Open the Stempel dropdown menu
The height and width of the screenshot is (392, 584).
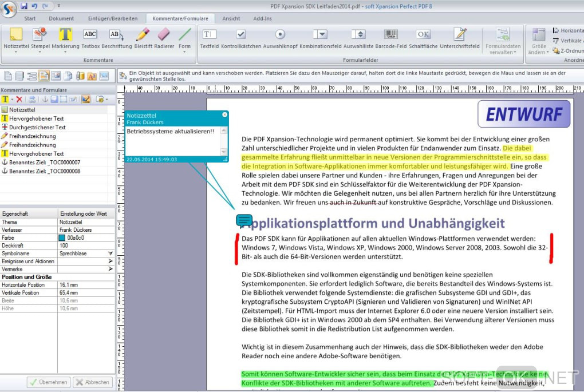coord(40,52)
